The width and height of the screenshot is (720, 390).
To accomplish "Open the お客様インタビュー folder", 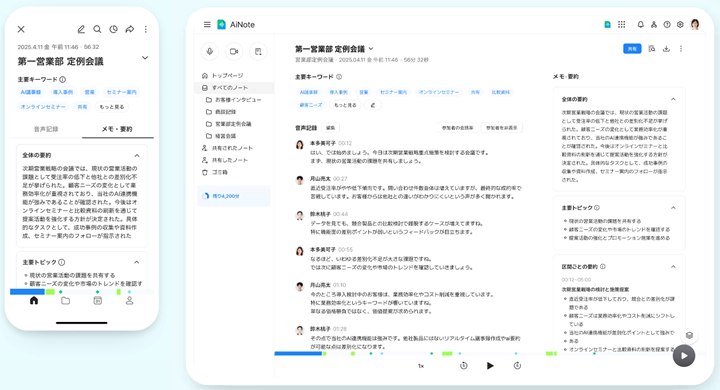I will tap(234, 100).
